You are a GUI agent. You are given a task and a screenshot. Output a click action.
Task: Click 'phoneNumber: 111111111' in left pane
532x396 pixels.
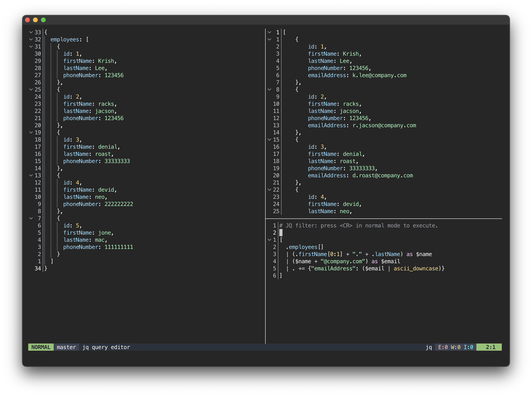tap(98, 247)
